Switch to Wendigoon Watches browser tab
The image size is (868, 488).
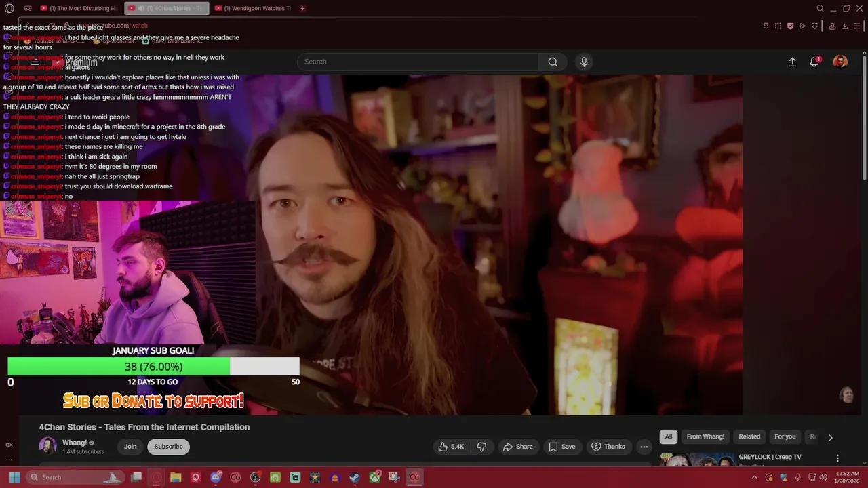(254, 9)
